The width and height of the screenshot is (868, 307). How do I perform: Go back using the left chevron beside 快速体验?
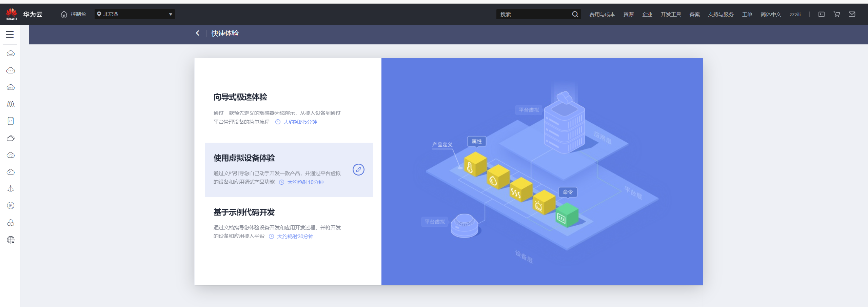coord(198,33)
